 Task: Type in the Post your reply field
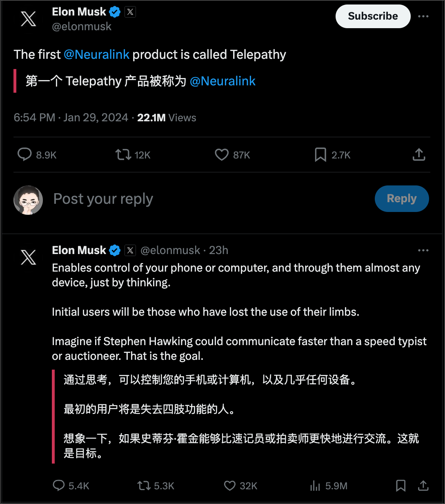click(x=204, y=199)
